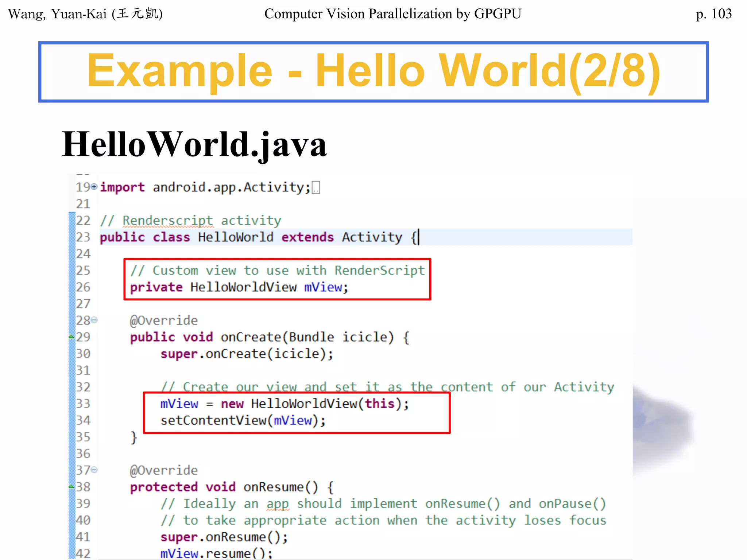
Task: Click the mView field declaration on line 26
Action: [323, 287]
